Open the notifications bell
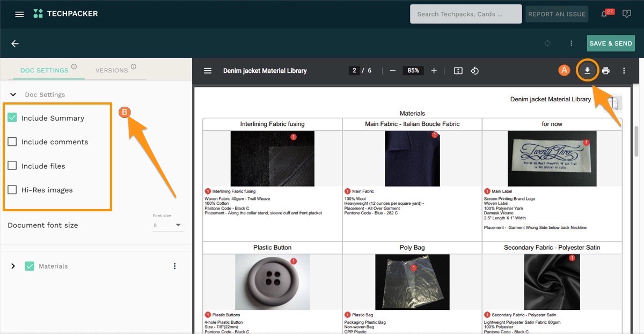The width and height of the screenshot is (644, 334). [x=604, y=14]
